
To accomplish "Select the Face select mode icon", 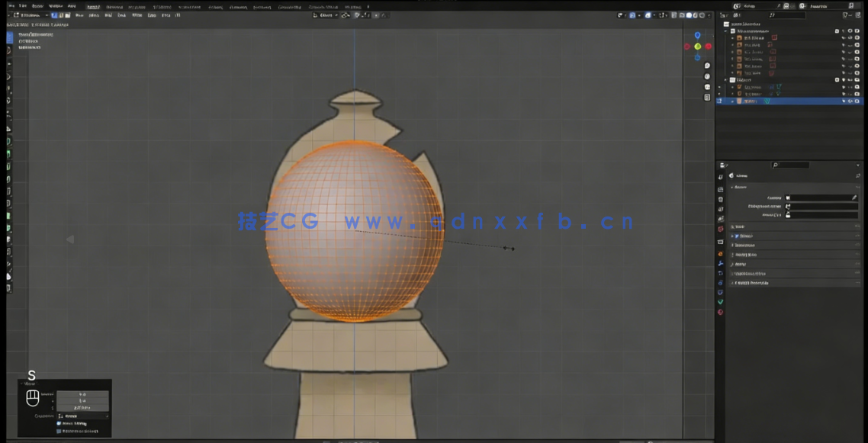I will tap(67, 14).
